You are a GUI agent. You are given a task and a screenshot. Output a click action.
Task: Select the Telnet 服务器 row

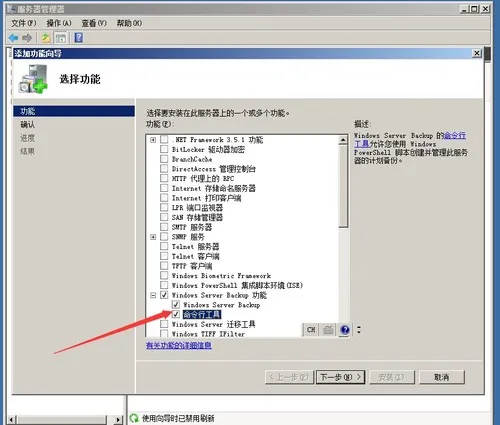coord(195,247)
